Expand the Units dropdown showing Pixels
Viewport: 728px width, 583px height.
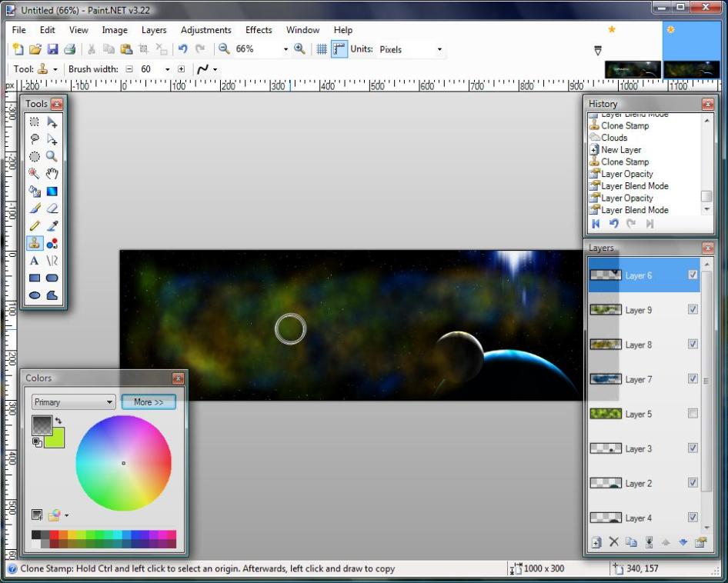click(439, 49)
